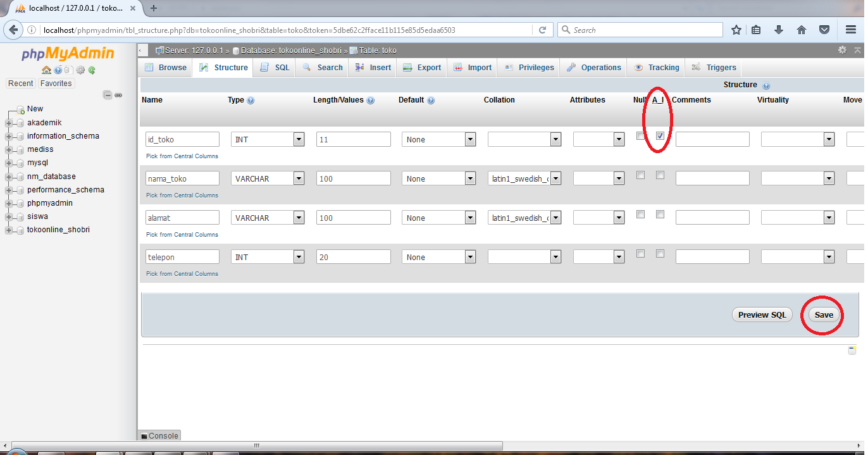Open phpMyAdmin documentation via the question mark icon

tap(58, 70)
